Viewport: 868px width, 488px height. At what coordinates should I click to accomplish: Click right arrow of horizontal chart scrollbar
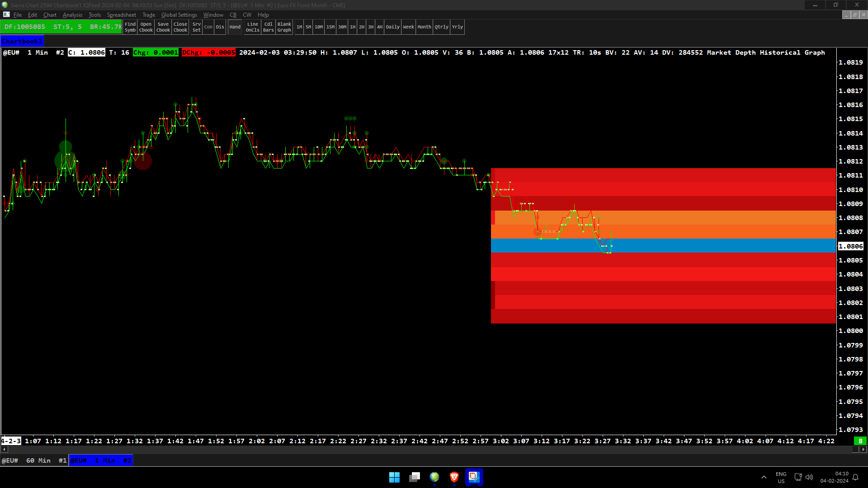[x=863, y=449]
